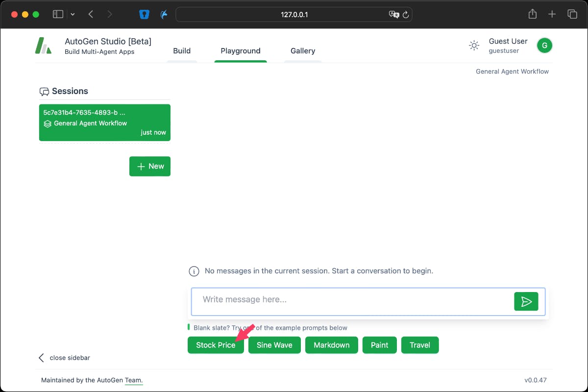Click the Sessions chat bubble icon
The width and height of the screenshot is (588, 392).
[x=44, y=92]
